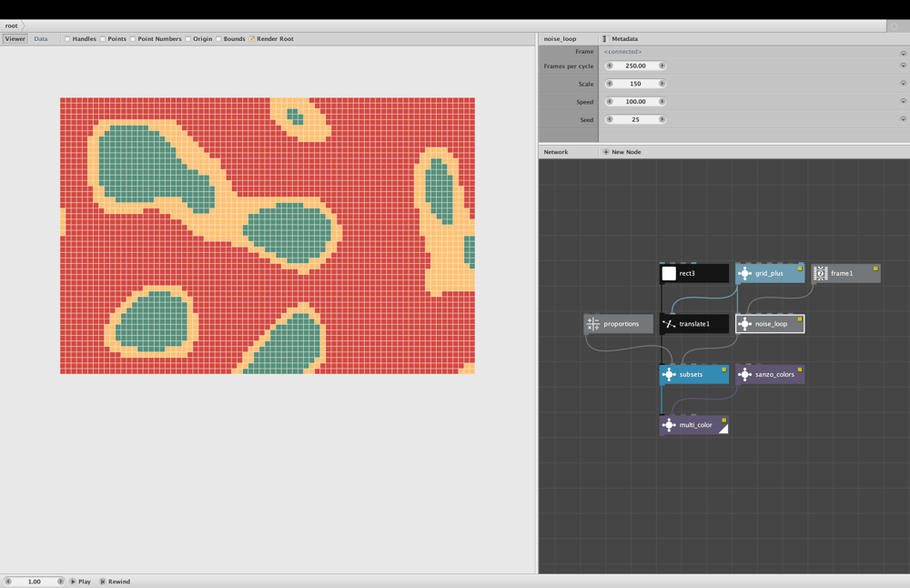Click the New Node plus icon

point(606,152)
